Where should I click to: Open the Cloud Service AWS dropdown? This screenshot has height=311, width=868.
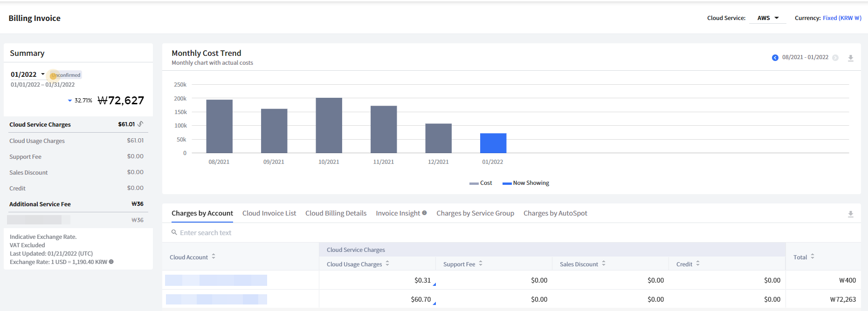[x=767, y=18]
